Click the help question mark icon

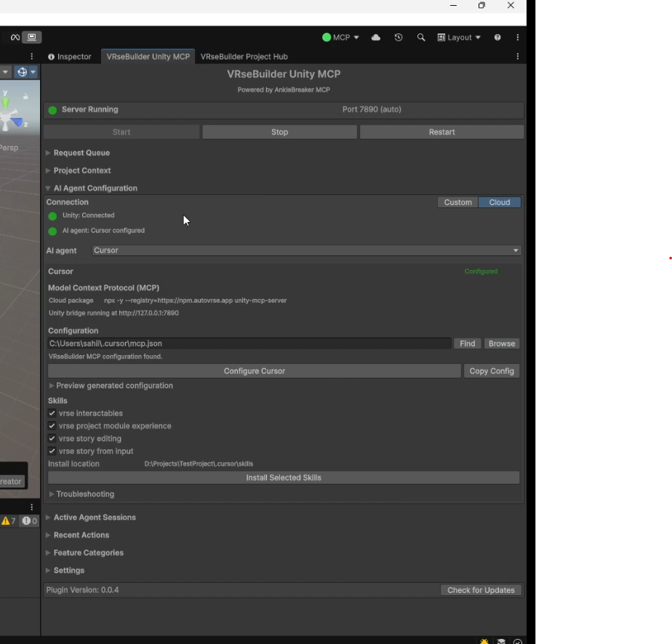[497, 37]
